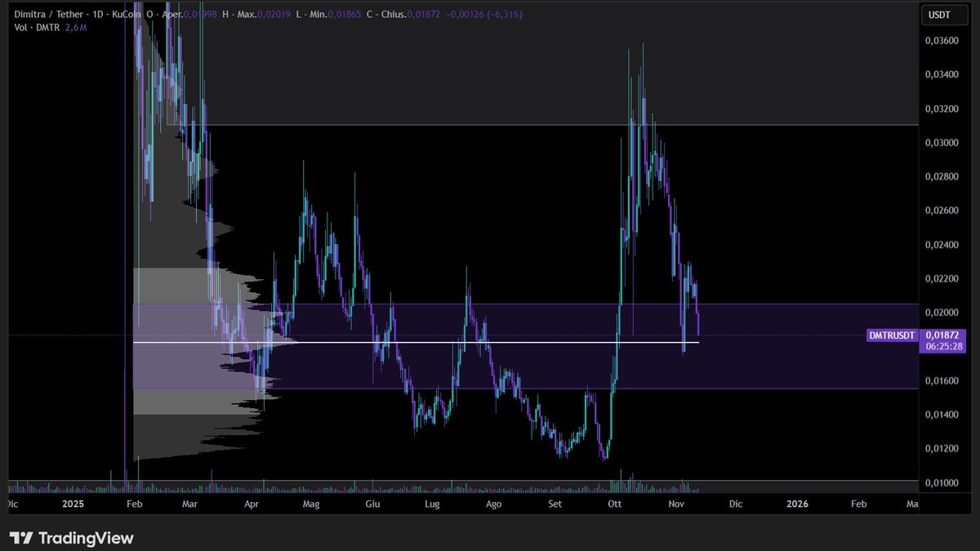Click the 2025 year label on time axis
This screenshot has width=980, height=551.
pyautogui.click(x=73, y=504)
